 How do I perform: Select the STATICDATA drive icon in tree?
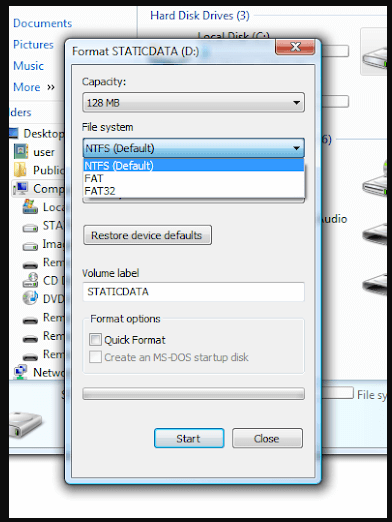point(30,228)
